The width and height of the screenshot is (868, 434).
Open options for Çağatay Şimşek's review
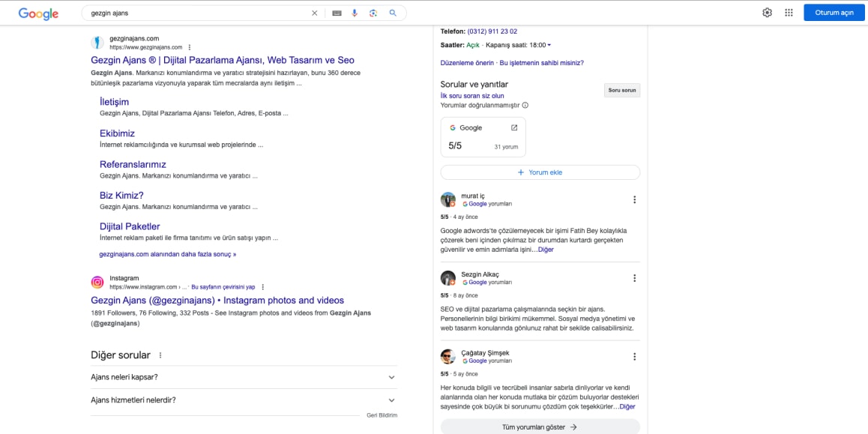point(634,357)
